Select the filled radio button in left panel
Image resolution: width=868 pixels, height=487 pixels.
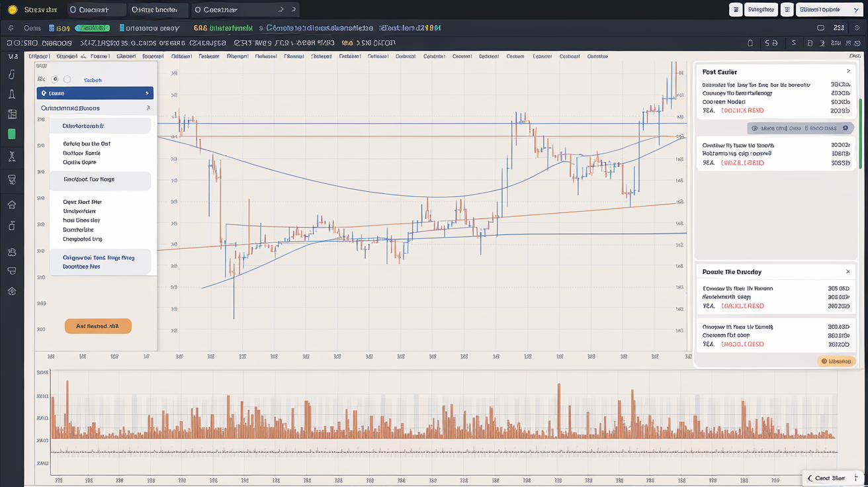[x=55, y=79]
